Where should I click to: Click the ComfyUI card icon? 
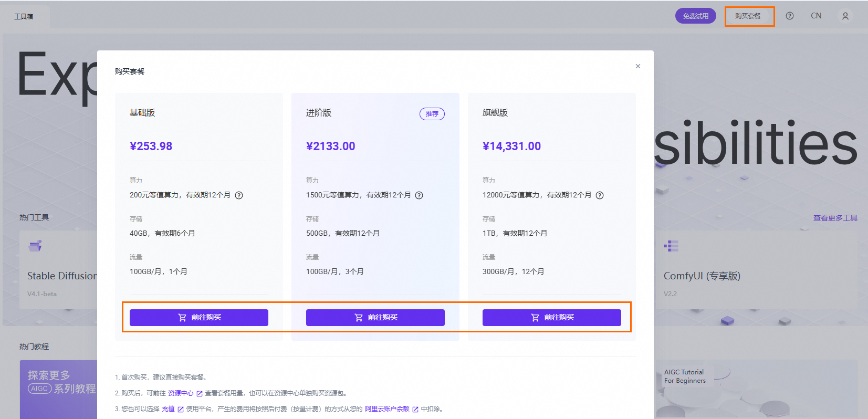tap(671, 246)
